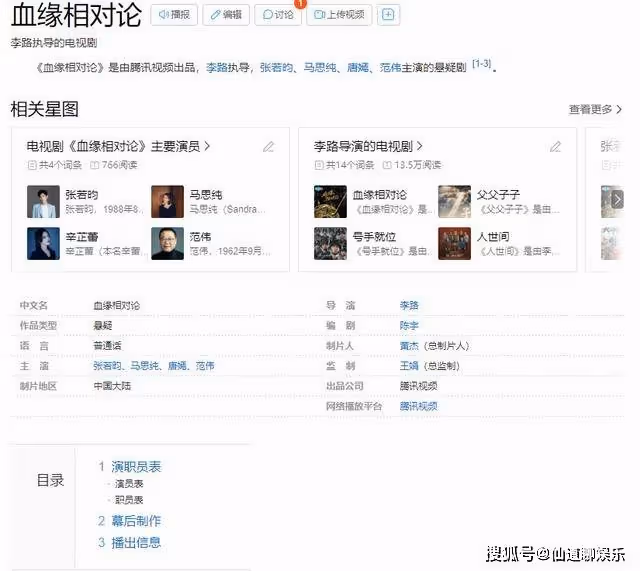The height and width of the screenshot is (571, 640).
Task: Click the 普通话 value in 语言 row
Action: (107, 346)
